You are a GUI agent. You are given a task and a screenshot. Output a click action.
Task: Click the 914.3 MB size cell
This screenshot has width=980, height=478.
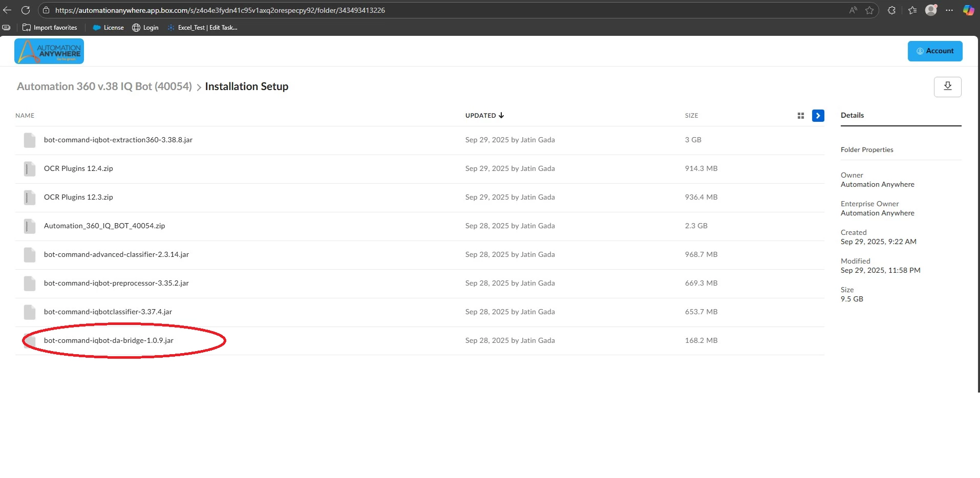(x=701, y=168)
